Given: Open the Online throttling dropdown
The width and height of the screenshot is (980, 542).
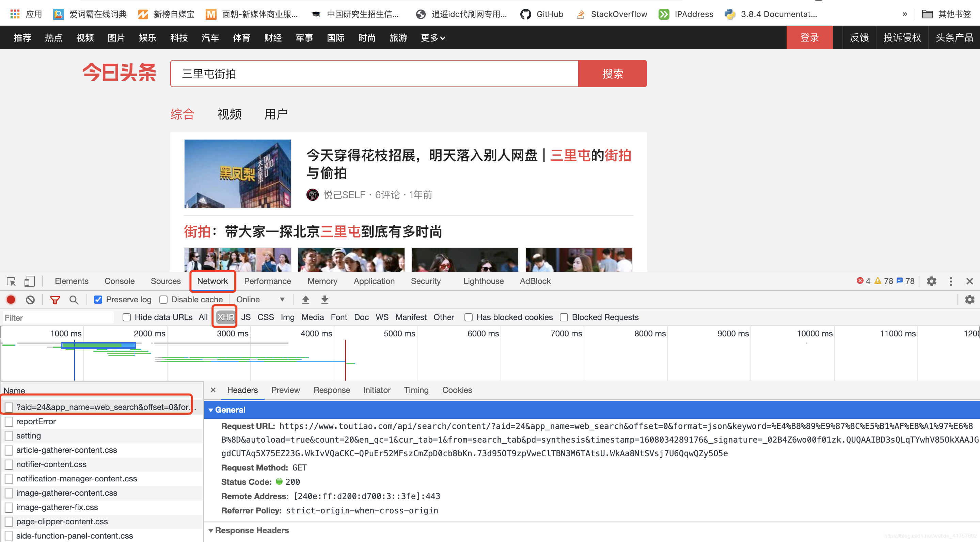Looking at the screenshot, I should coord(262,299).
